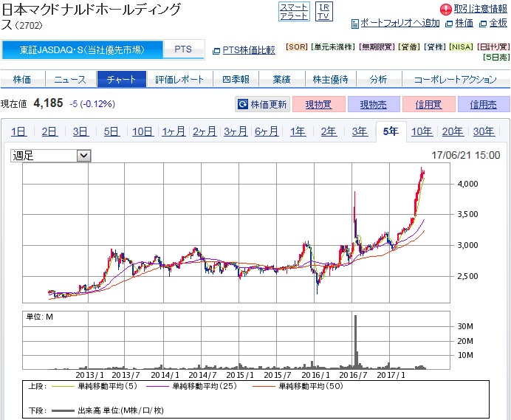Select 1ヶ月 chart period
The height and width of the screenshot is (420, 511).
click(x=174, y=131)
